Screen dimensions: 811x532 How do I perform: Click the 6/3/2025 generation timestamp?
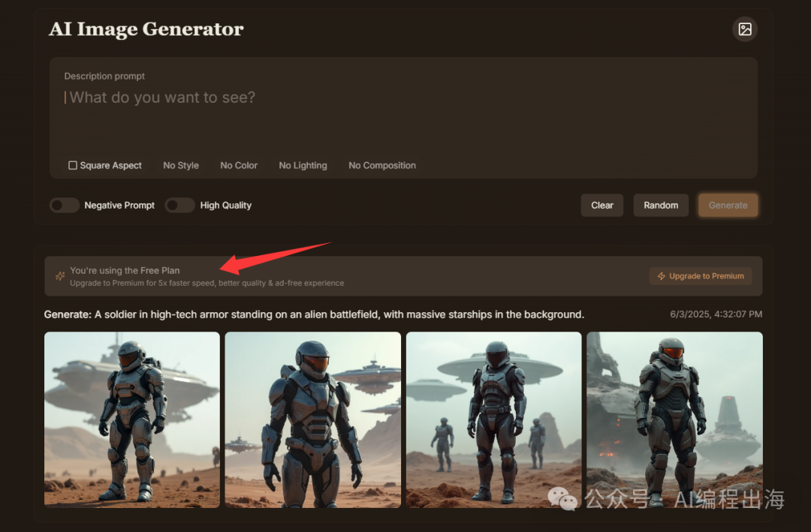(716, 314)
